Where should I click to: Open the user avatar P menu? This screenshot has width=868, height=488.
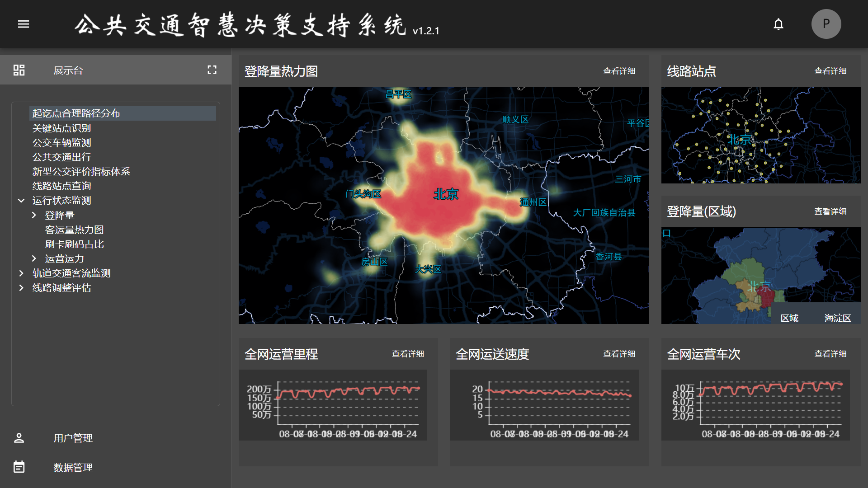826,24
